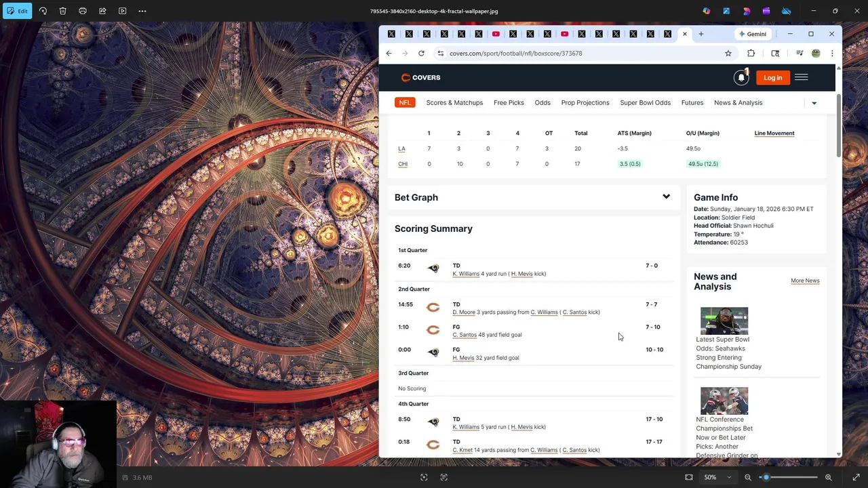Open Chrome three-dot menu
This screenshot has width=868, height=488.
point(832,54)
